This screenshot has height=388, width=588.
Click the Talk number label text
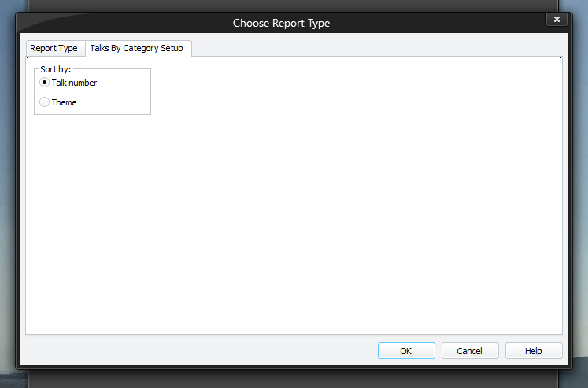point(74,83)
